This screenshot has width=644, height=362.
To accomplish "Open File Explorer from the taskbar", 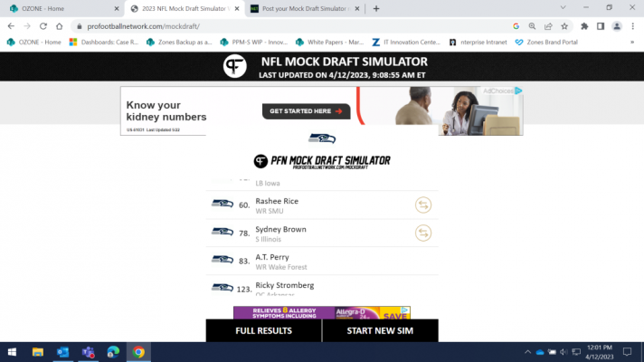I will (38, 352).
